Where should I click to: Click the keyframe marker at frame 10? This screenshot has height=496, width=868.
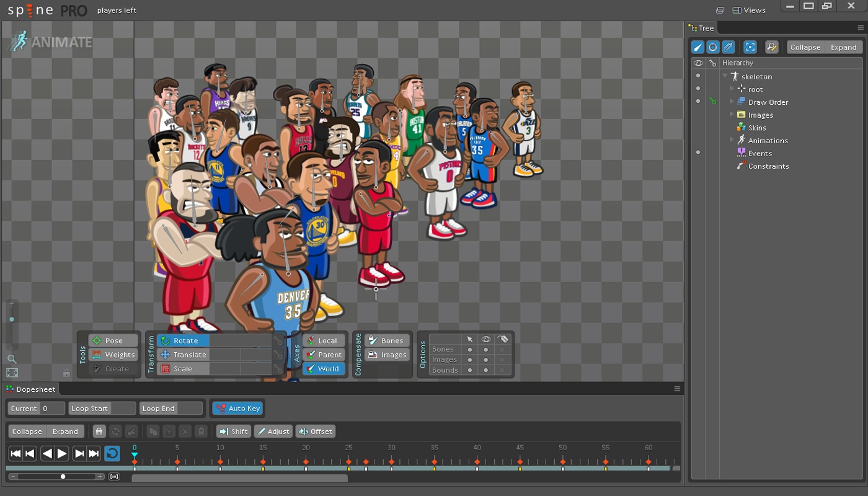[220, 461]
